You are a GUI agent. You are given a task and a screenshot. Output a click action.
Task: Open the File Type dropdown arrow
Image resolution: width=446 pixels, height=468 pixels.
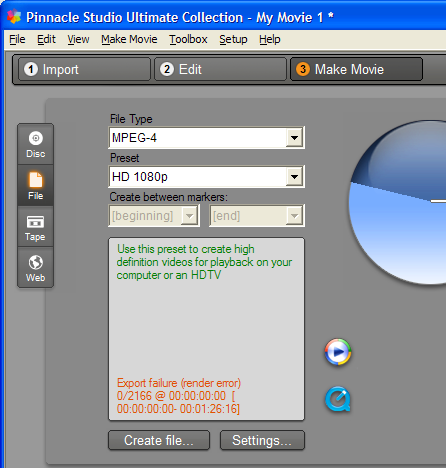294,138
